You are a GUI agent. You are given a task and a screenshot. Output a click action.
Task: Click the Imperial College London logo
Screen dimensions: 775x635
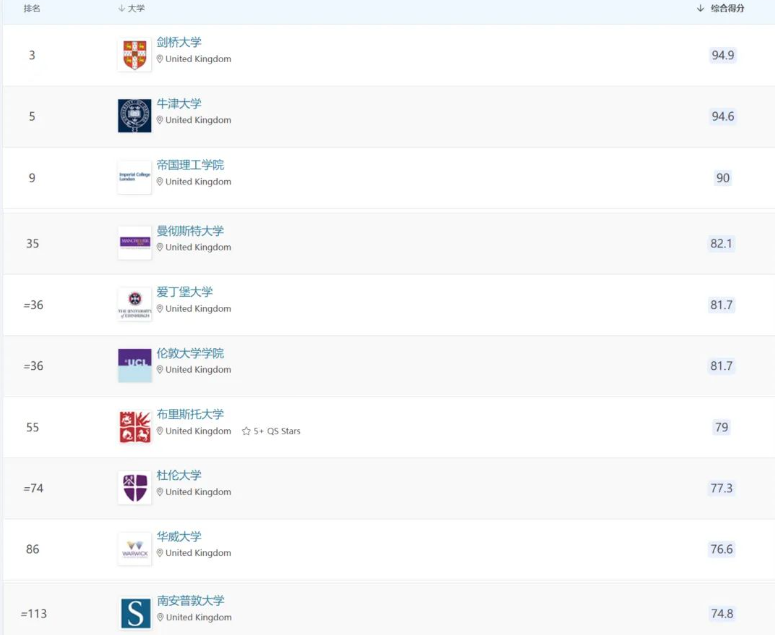click(134, 177)
